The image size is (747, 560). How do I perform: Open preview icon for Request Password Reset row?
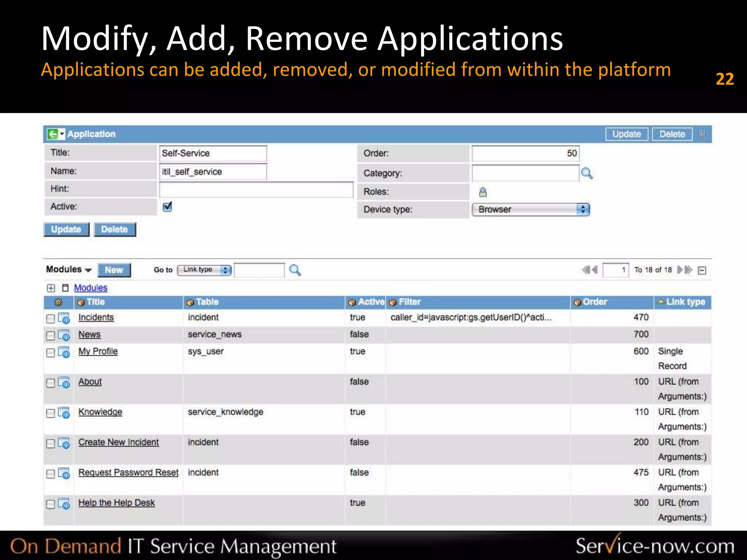pyautogui.click(x=64, y=473)
